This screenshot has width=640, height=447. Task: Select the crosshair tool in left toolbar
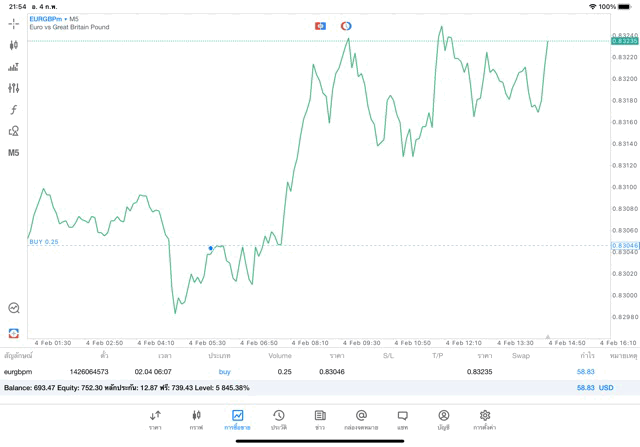(x=13, y=23)
